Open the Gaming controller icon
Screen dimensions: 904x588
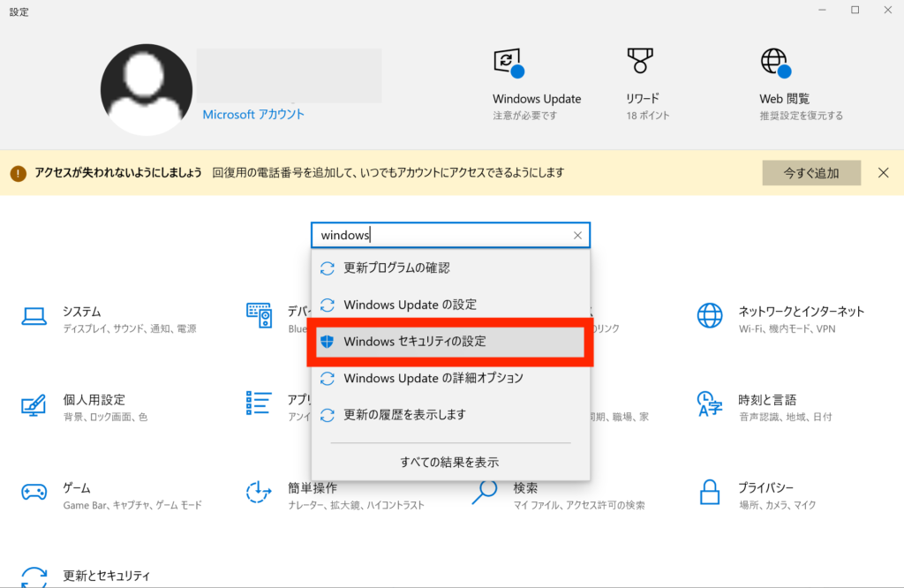pyautogui.click(x=34, y=493)
